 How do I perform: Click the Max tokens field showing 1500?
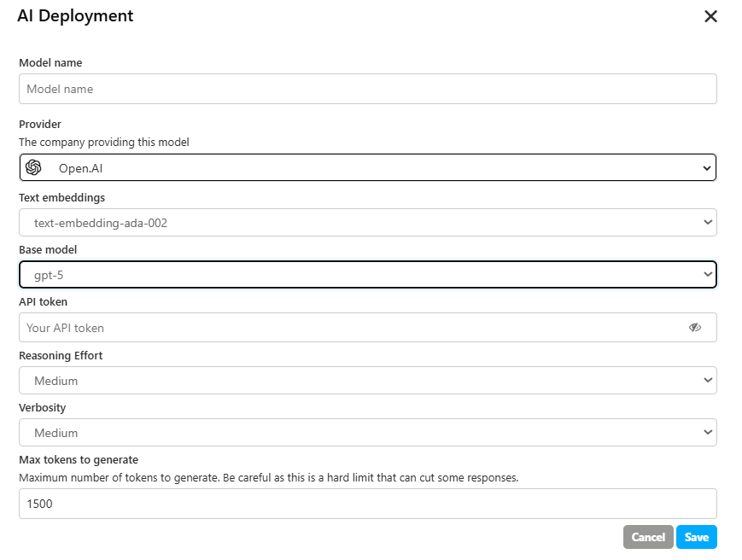tap(368, 504)
